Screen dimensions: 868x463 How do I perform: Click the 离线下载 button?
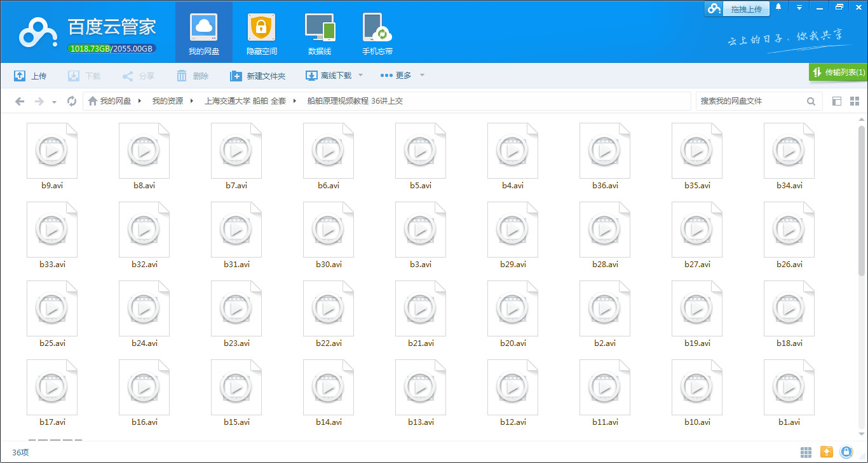pos(329,76)
